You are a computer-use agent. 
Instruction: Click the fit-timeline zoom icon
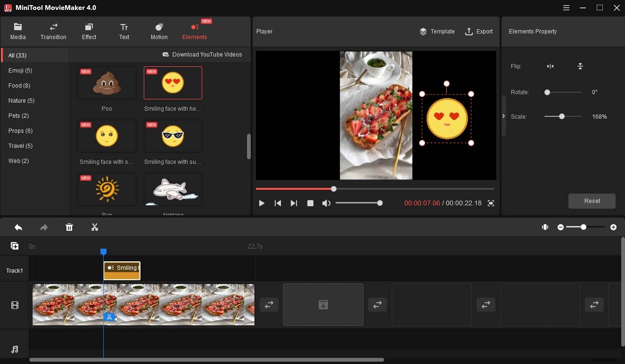[x=545, y=227]
